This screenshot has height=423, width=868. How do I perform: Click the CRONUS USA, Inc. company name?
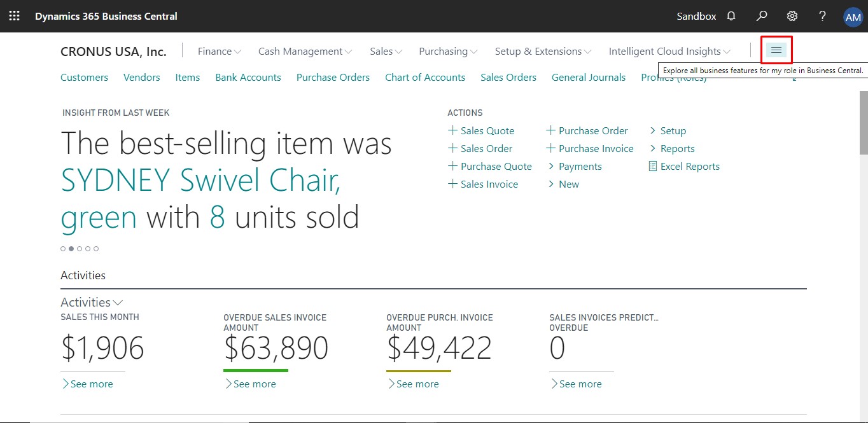click(x=113, y=52)
